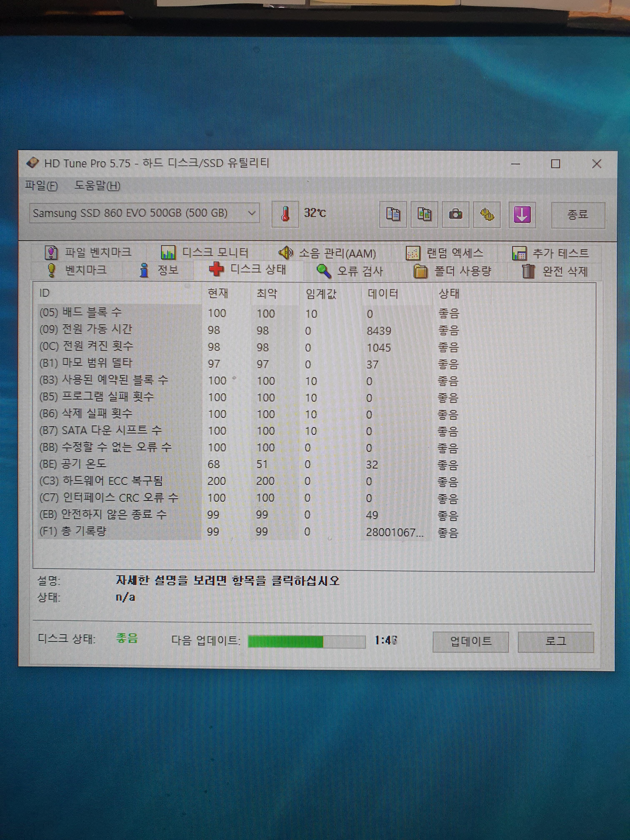
Task: Click the 현재 column header
Action: [x=218, y=293]
